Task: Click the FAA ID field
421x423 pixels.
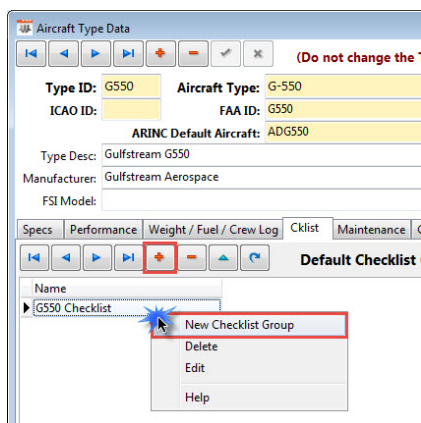Action: (343, 109)
